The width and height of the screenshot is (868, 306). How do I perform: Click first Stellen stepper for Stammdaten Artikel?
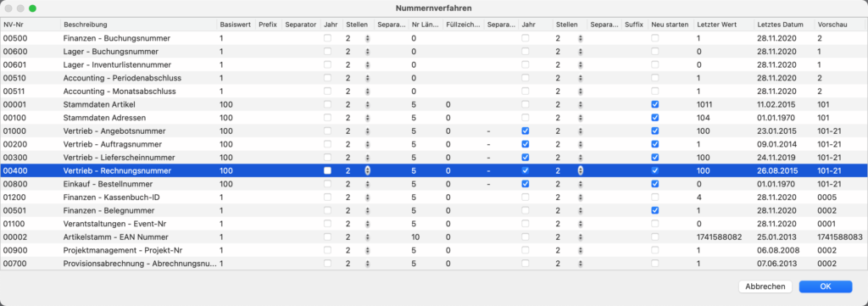pos(368,104)
